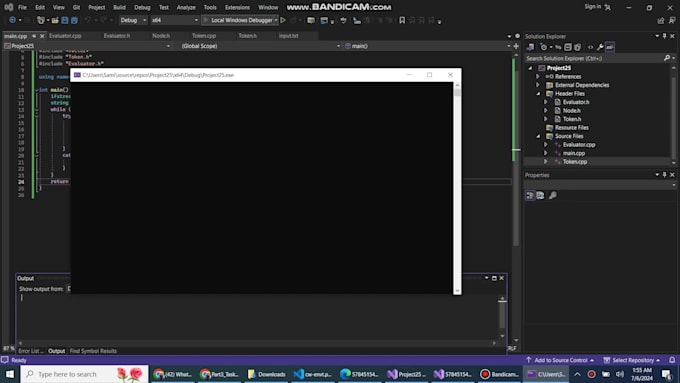This screenshot has height=383, width=680.
Task: Click Search Solution Explorer input field
Action: coord(593,58)
